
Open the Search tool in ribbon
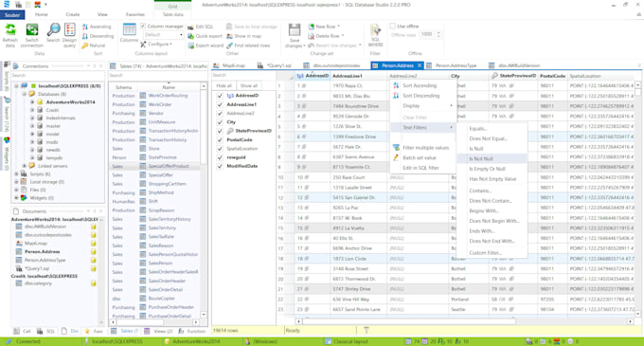53,33
